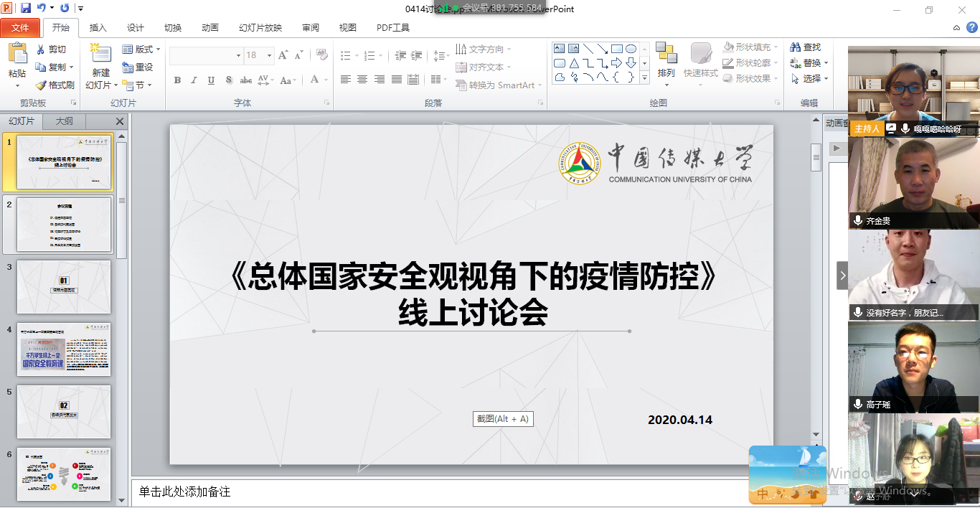Click the Find (查找) binoculars icon
This screenshot has width=980, height=508.
(796, 47)
